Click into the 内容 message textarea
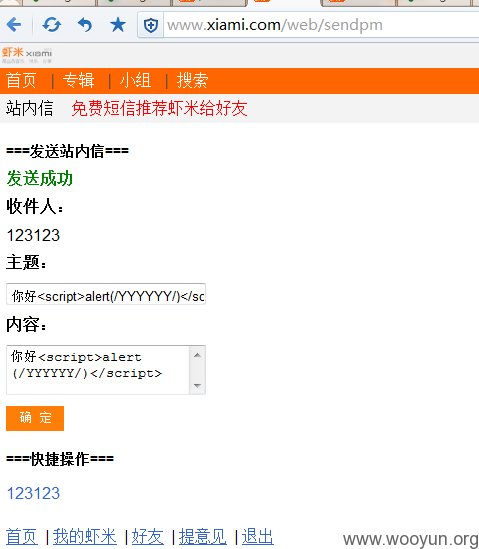Viewport: 479px width, 549px height. 98,370
